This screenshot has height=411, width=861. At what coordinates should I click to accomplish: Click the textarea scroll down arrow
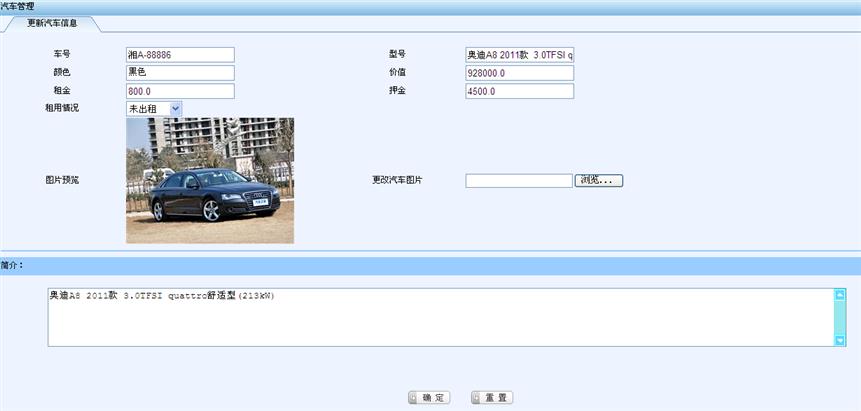[840, 341]
